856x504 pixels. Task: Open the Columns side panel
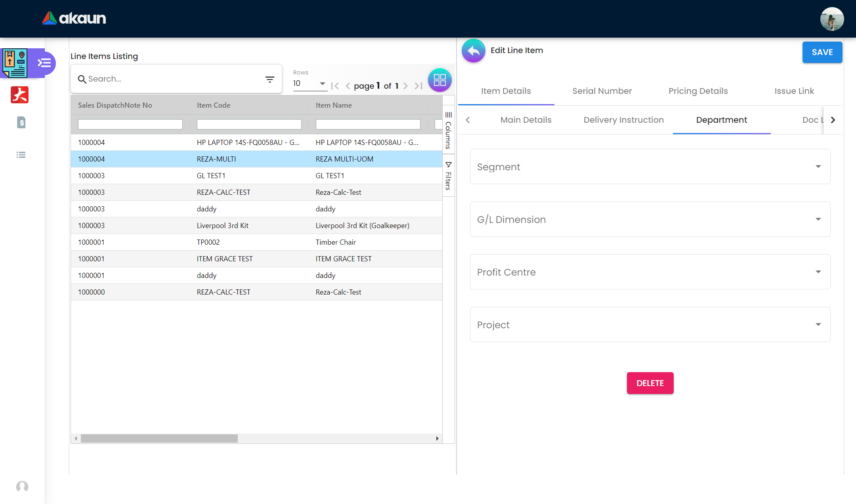[448, 130]
